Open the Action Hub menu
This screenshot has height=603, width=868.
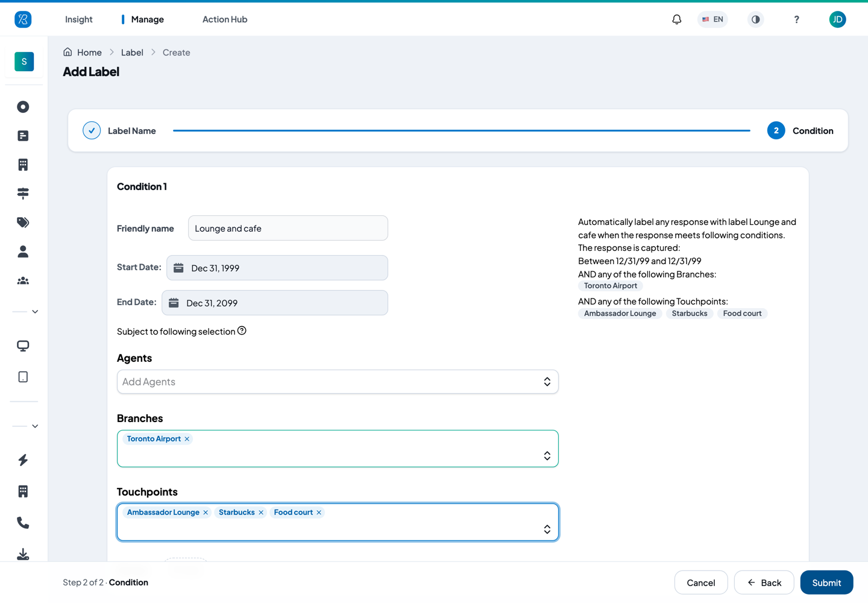pyautogui.click(x=225, y=19)
